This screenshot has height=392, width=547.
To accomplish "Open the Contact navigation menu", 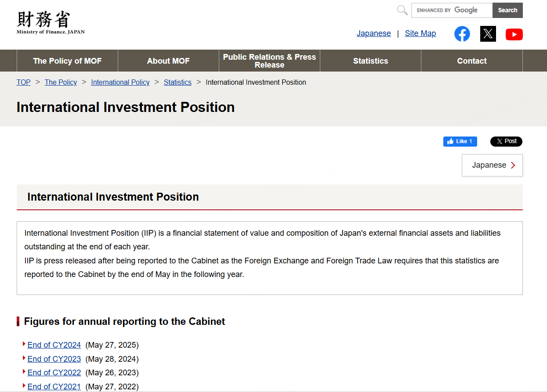I will click(471, 61).
